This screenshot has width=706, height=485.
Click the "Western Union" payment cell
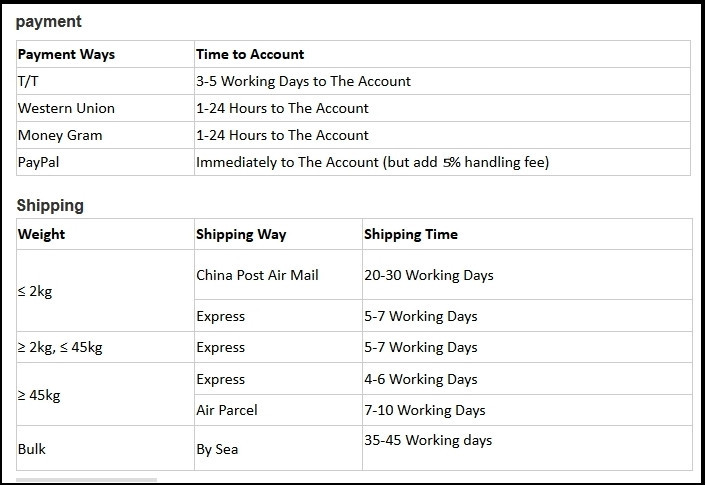(x=66, y=108)
